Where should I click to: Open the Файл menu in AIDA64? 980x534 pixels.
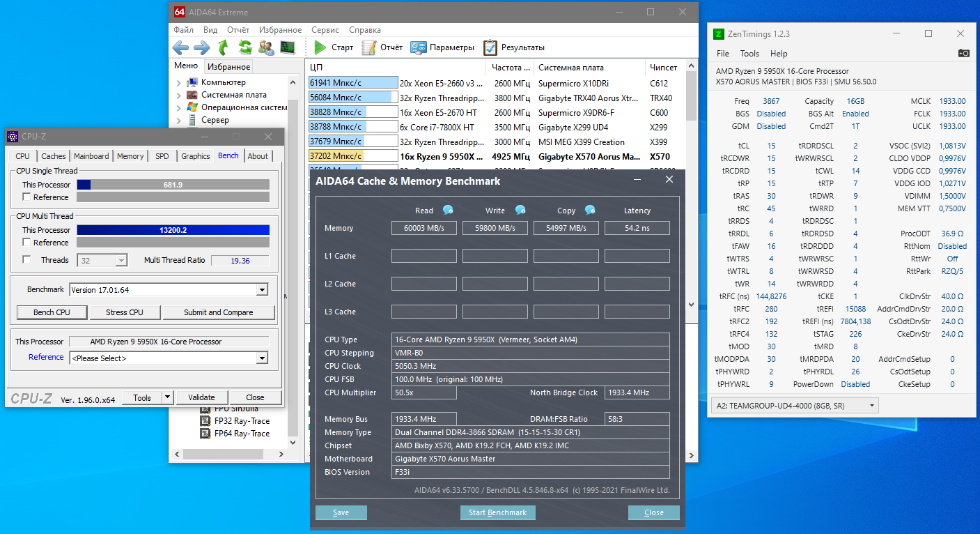coord(184,30)
